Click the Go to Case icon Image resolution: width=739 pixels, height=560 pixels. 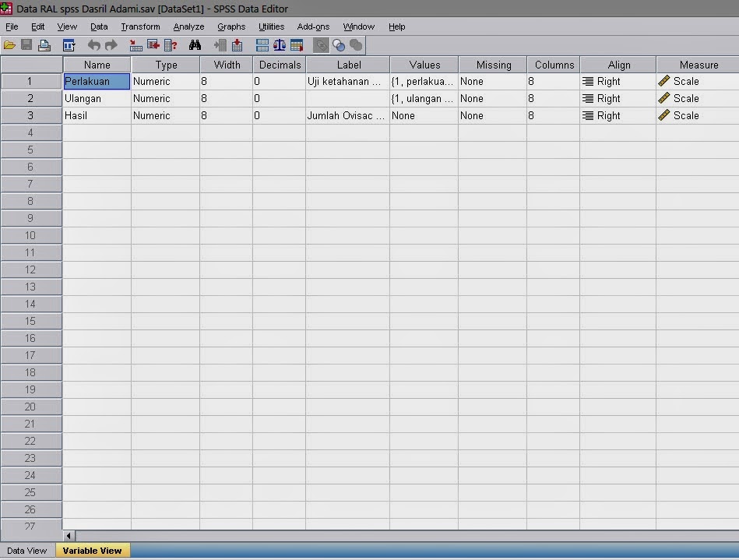click(x=135, y=45)
